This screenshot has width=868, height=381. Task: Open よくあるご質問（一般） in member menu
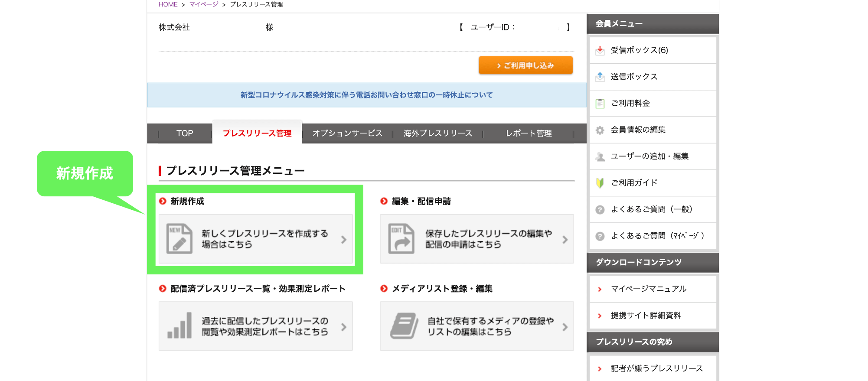point(651,209)
